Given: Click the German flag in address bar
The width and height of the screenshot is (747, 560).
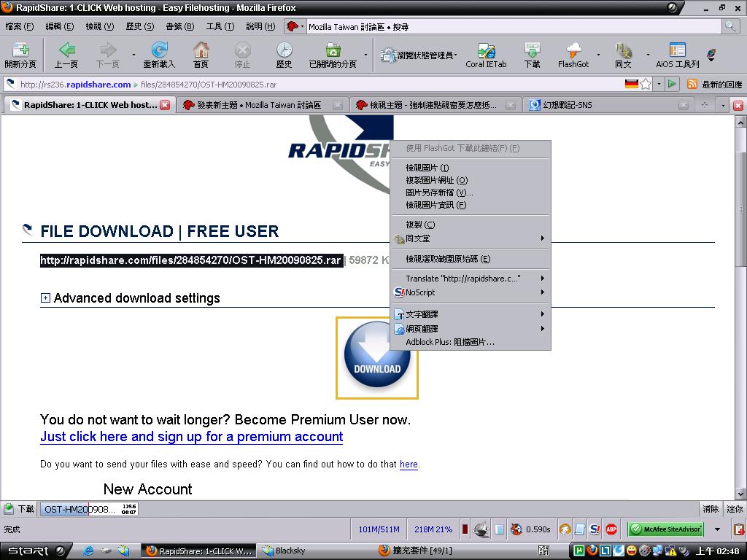Looking at the screenshot, I should (631, 85).
